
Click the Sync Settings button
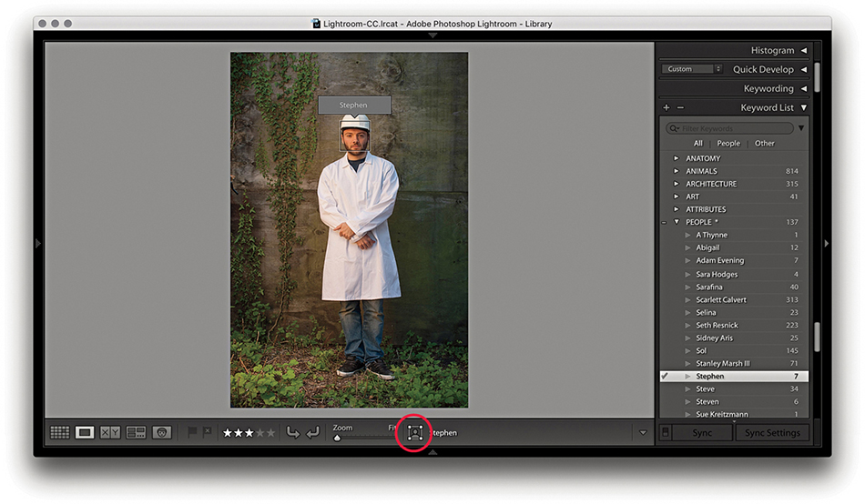(x=771, y=433)
